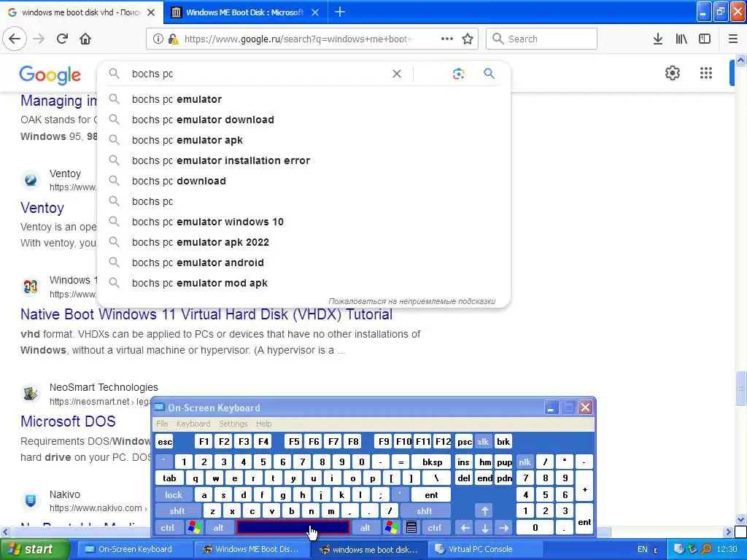The width and height of the screenshot is (747, 560).
Task: Open File menu of On-Screen Keyboard
Action: [162, 424]
